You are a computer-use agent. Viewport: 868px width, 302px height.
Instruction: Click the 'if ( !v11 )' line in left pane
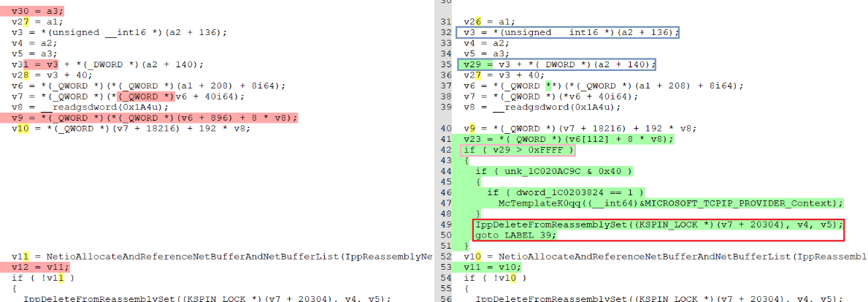42,277
